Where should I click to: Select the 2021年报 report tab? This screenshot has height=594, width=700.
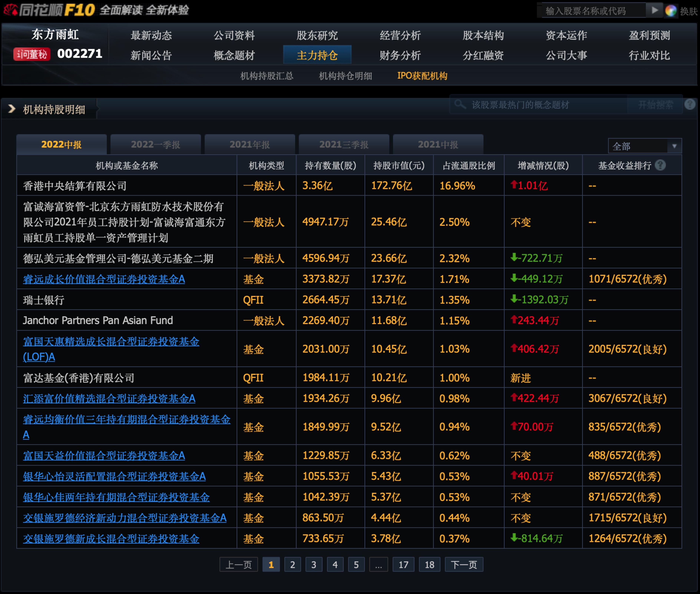250,144
